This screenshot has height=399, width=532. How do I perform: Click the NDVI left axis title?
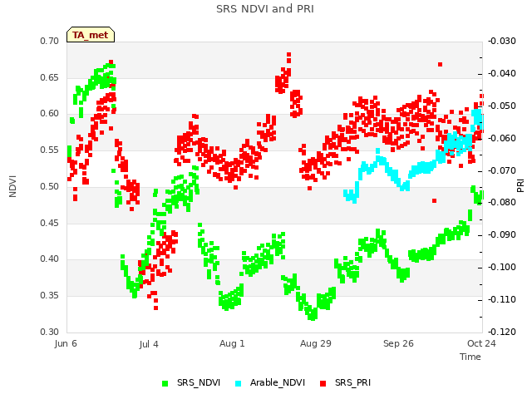point(12,186)
